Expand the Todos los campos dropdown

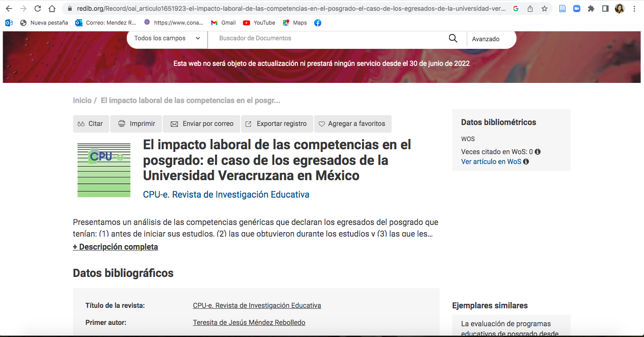point(167,39)
